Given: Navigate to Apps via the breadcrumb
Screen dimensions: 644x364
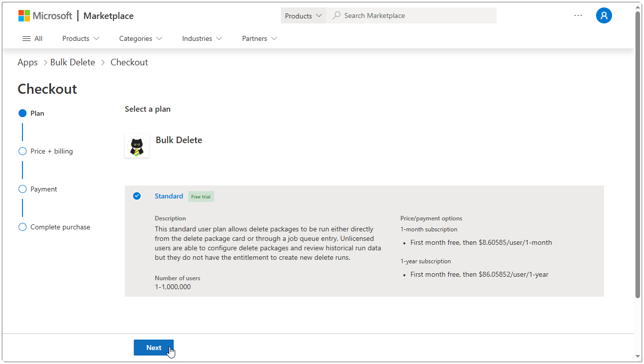Looking at the screenshot, I should coord(27,62).
